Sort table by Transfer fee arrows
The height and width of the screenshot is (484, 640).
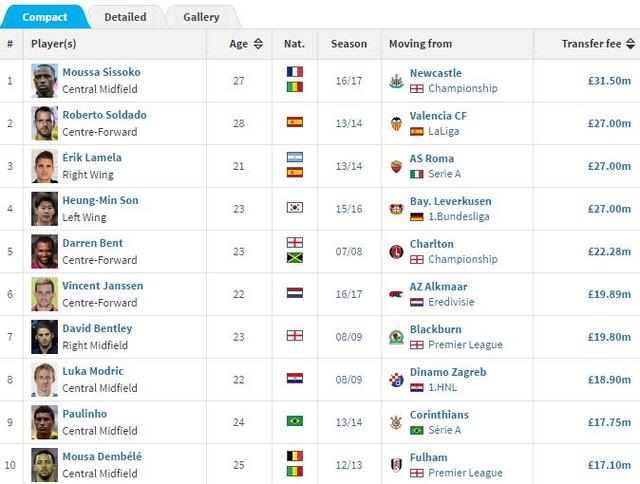pyautogui.click(x=630, y=44)
